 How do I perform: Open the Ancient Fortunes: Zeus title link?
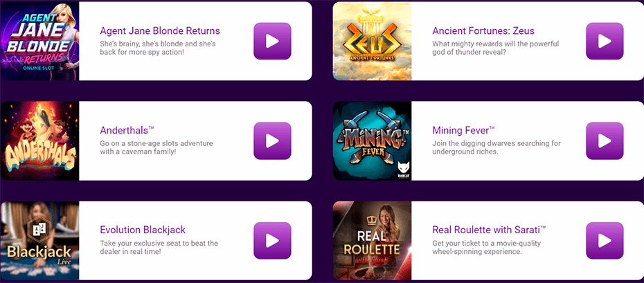[483, 30]
